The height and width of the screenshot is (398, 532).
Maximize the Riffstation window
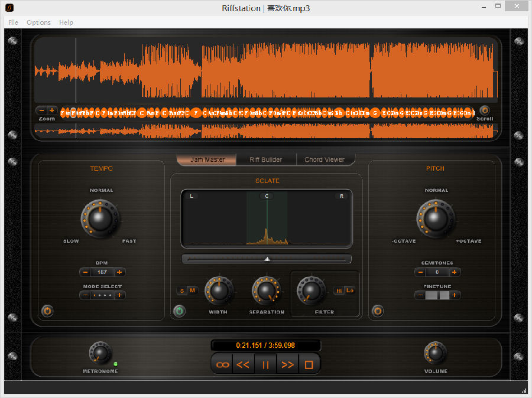tap(498, 6)
